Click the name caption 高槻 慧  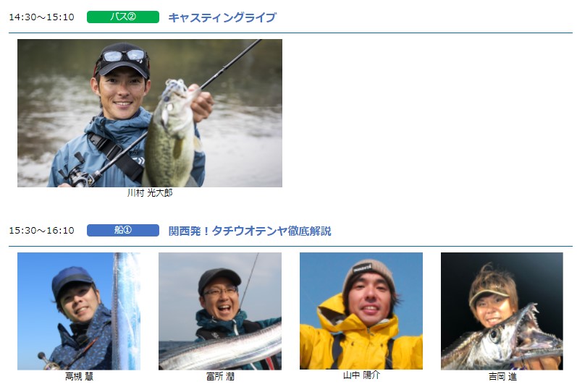tap(79, 376)
